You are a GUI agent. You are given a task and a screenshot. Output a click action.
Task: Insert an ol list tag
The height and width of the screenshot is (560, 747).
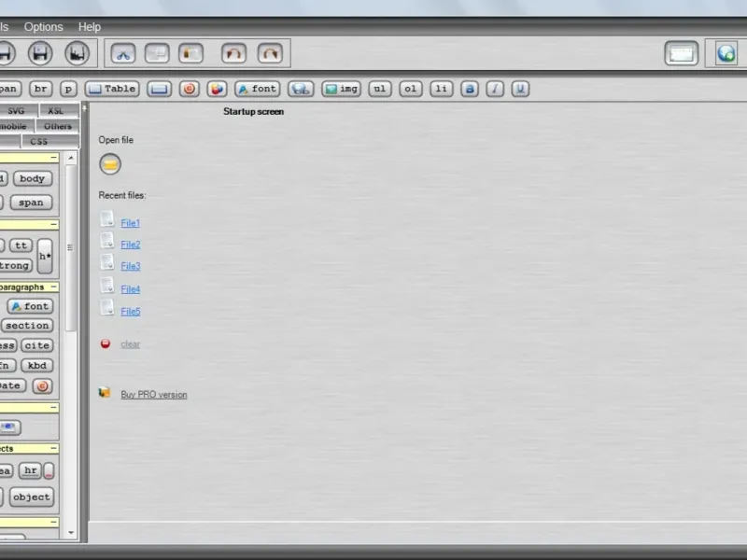point(411,89)
